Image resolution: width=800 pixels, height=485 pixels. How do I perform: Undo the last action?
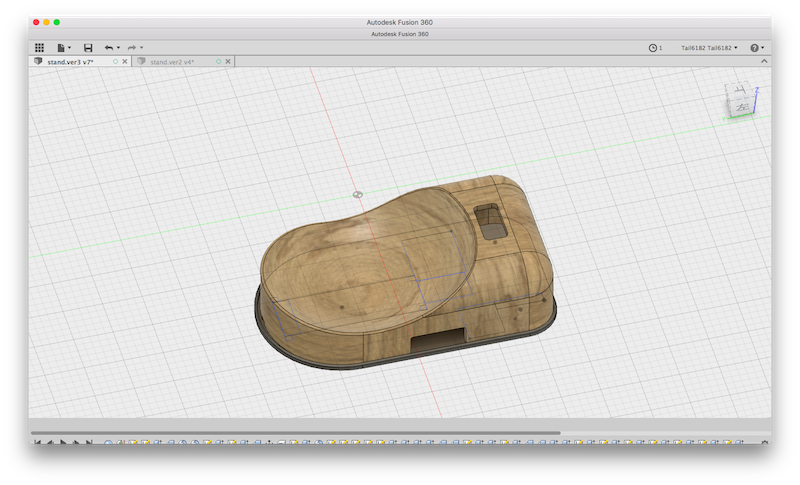[109, 47]
